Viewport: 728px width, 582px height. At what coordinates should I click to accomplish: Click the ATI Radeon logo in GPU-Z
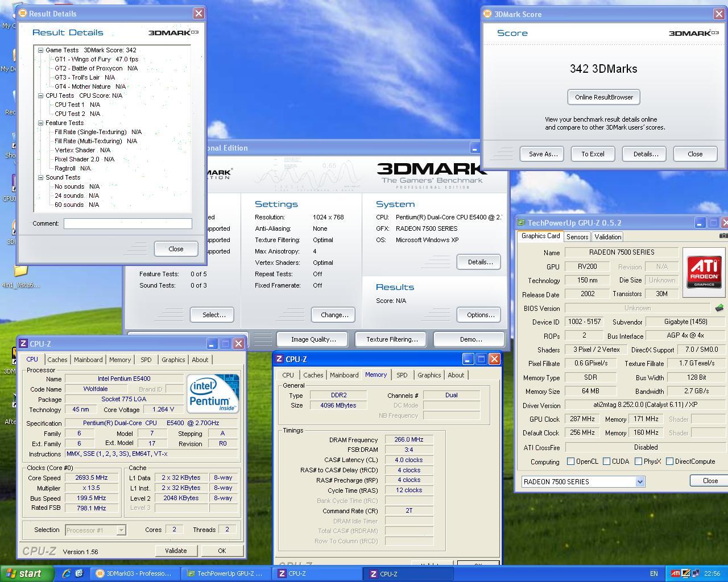pos(704,272)
